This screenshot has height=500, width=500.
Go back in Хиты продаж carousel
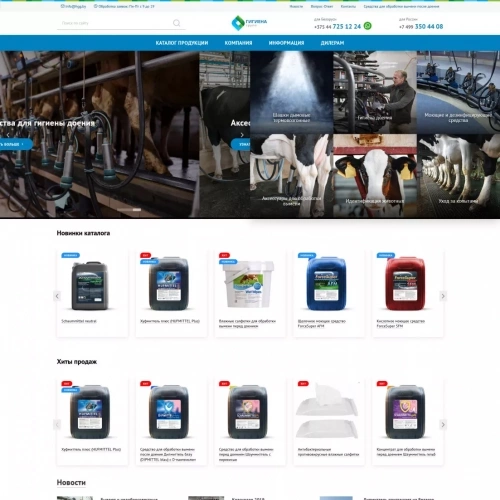pyautogui.click(x=57, y=425)
